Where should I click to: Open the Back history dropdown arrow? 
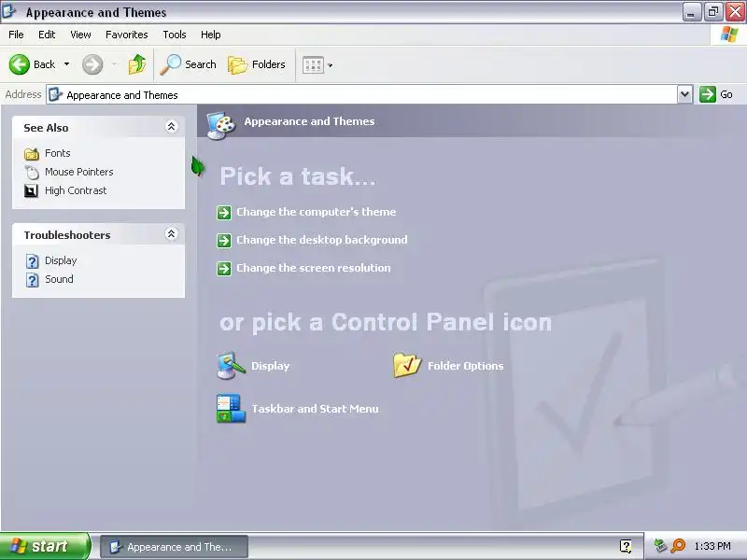66,64
